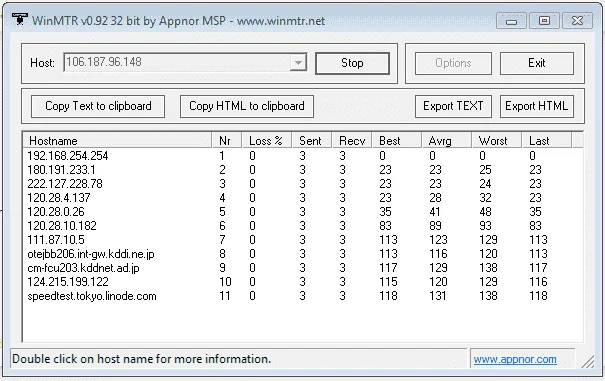605x381 pixels.
Task: Open the Options dialog
Action: (453, 63)
